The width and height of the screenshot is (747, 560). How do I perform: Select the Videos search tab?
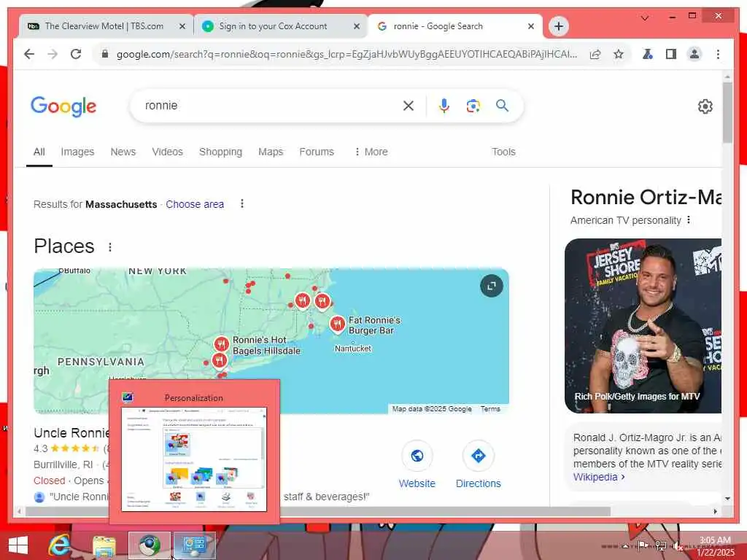167,152
